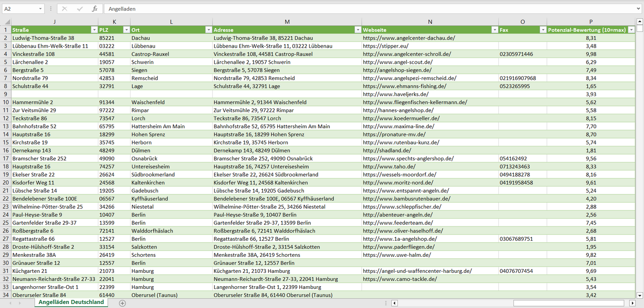Open the Webseite filter dropdown
This screenshot has height=308, width=644.
click(x=494, y=30)
